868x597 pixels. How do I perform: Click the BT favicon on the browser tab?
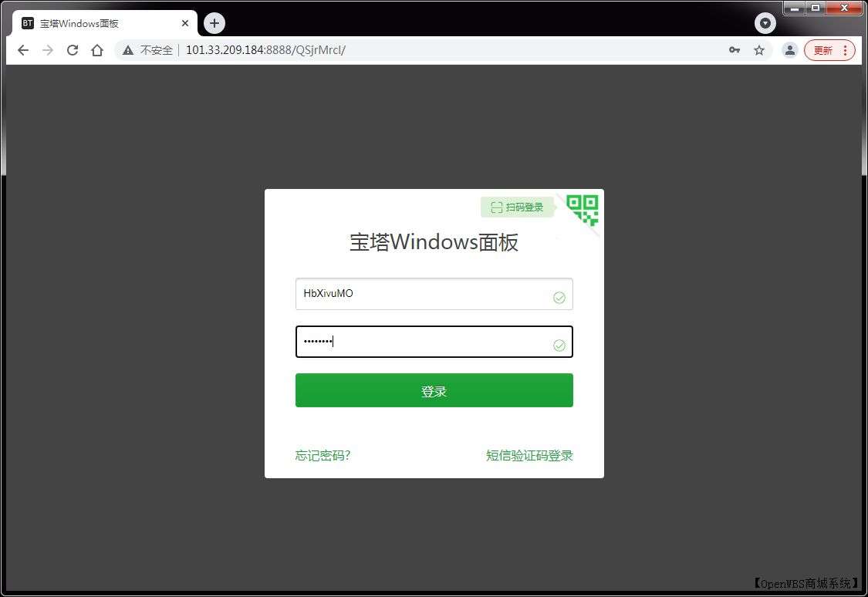tap(28, 23)
